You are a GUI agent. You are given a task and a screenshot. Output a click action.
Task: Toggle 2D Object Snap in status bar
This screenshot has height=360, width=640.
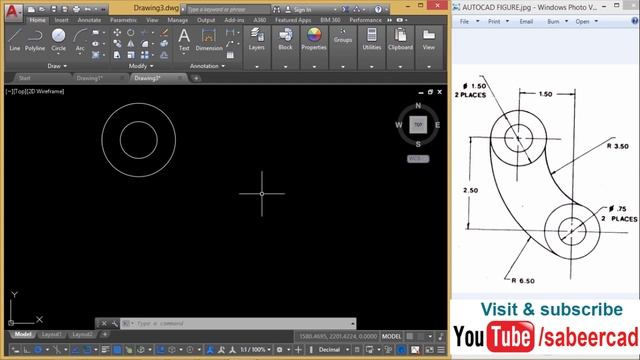87,350
